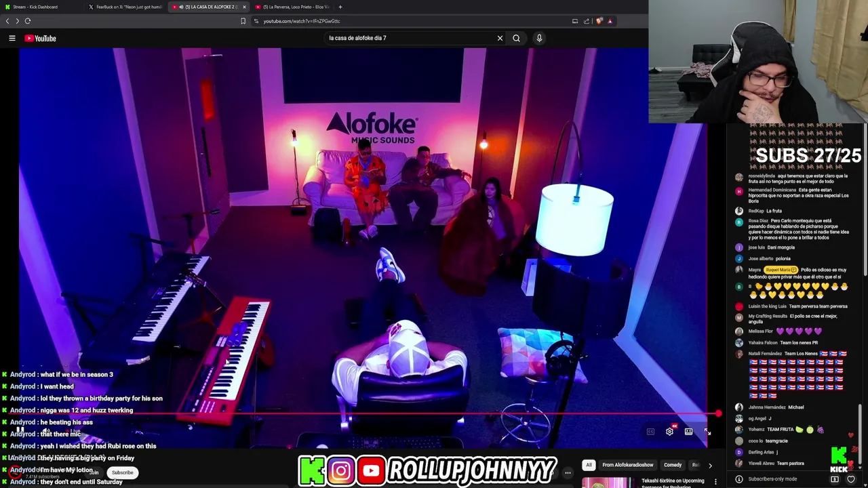The width and height of the screenshot is (868, 488).
Task: Click the red live progress bar scrubber
Action: [718, 413]
